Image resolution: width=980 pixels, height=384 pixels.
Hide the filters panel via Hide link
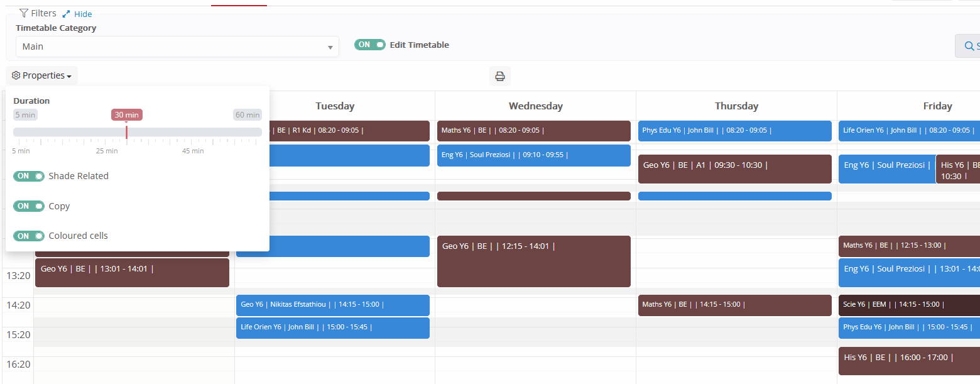click(x=83, y=14)
